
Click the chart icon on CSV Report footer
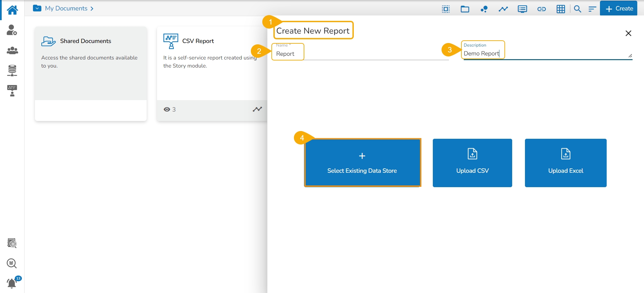click(257, 109)
